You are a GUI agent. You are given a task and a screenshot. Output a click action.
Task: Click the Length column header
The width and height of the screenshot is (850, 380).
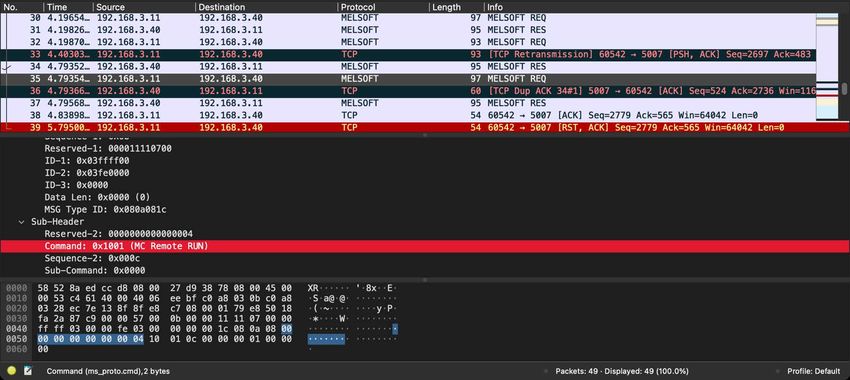pyautogui.click(x=456, y=7)
